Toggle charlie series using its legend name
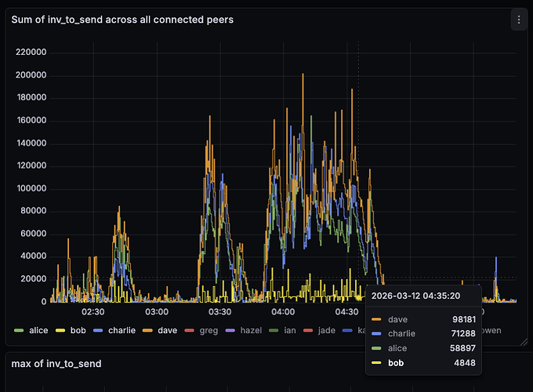 (x=121, y=331)
